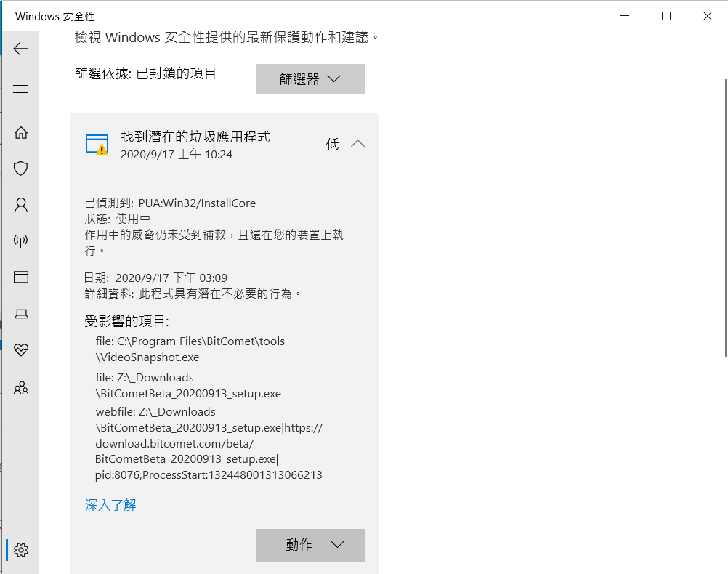Go back with the arrow icon
728x574 pixels.
(20, 49)
